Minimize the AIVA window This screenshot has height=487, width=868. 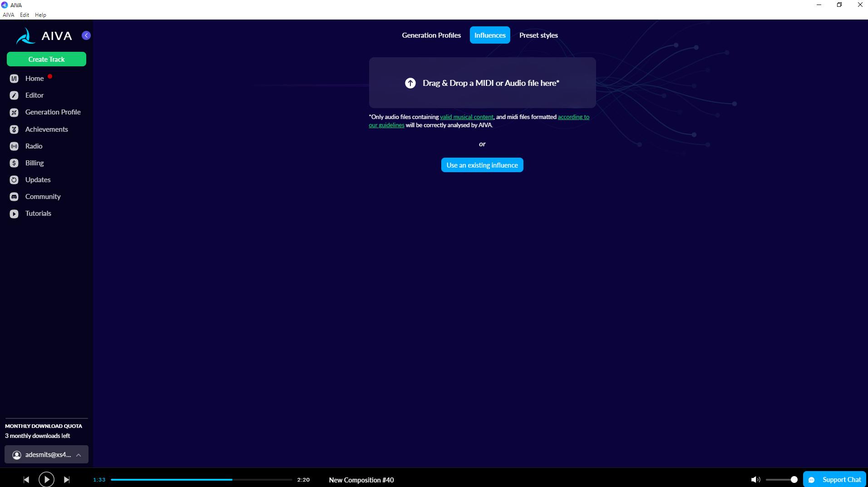(x=819, y=5)
